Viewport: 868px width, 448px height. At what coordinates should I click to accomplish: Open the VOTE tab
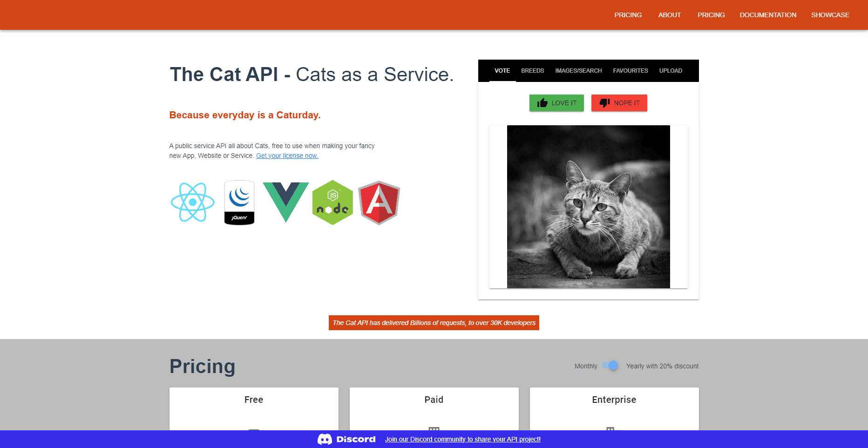(x=502, y=71)
